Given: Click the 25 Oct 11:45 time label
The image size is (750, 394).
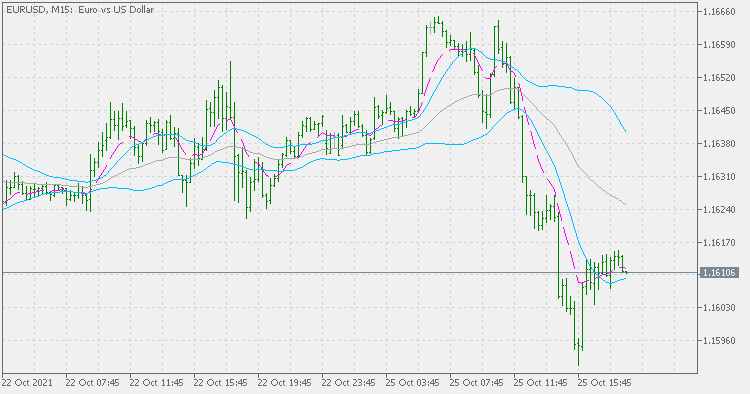Looking at the screenshot, I should (x=541, y=383).
